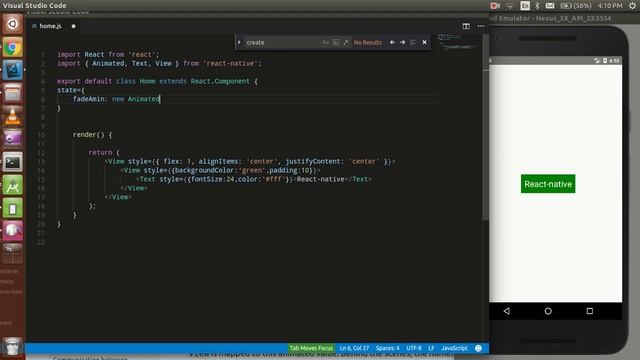This screenshot has height=360, width=640.
Task: Change LF end of line sequence
Action: pos(431,348)
